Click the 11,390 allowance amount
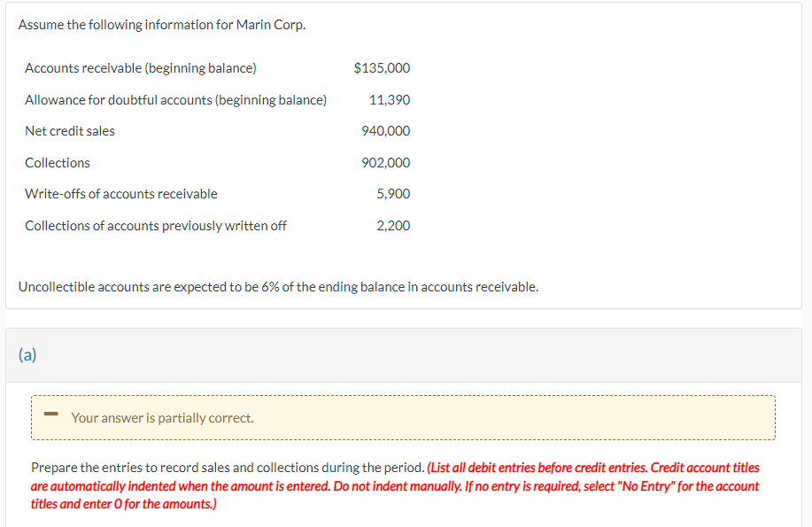812x527 pixels. 390,99
